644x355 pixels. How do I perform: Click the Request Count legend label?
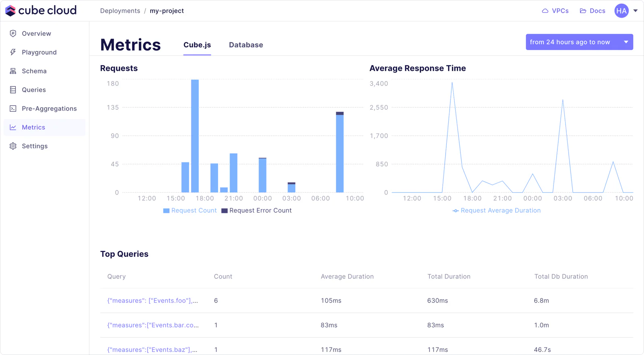pos(194,211)
